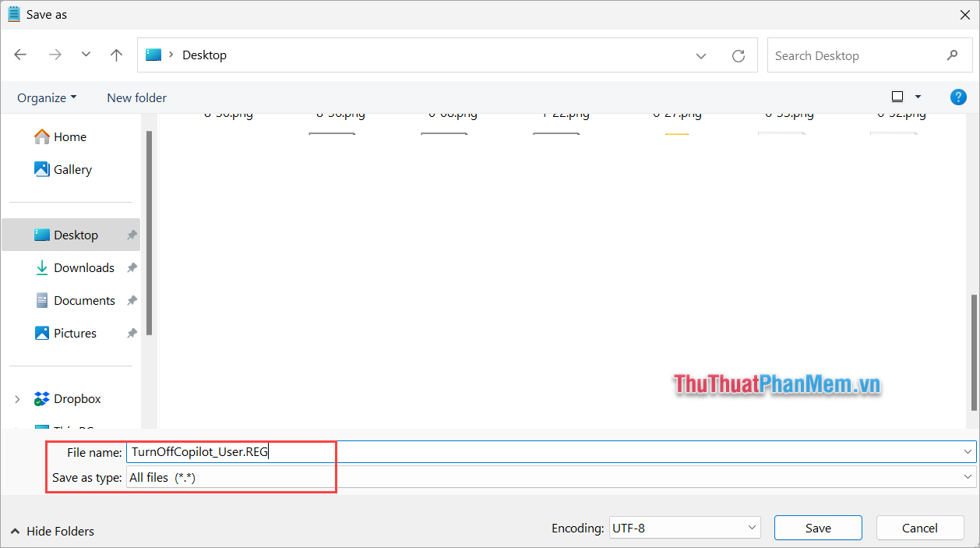Open the Save as type dropdown
The height and width of the screenshot is (548, 980).
(x=967, y=477)
